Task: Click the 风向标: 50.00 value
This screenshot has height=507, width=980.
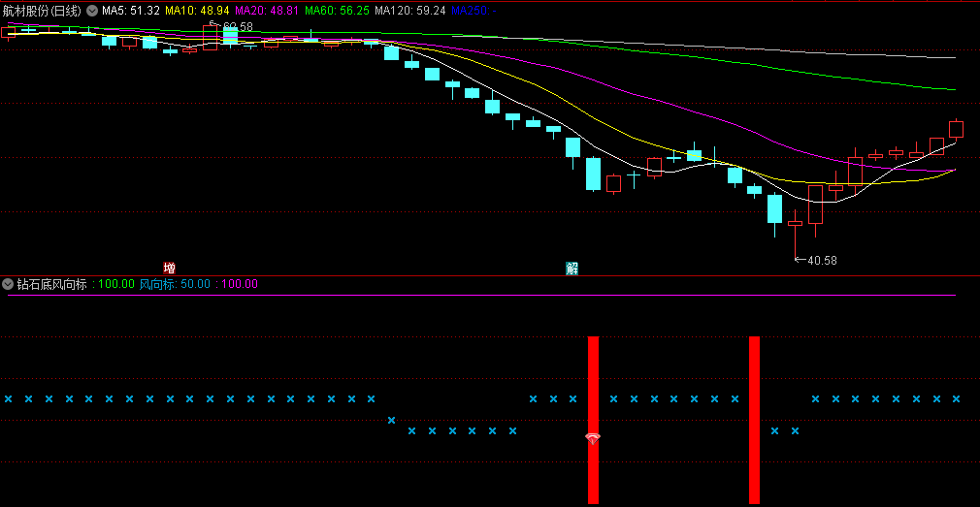Action: point(175,284)
